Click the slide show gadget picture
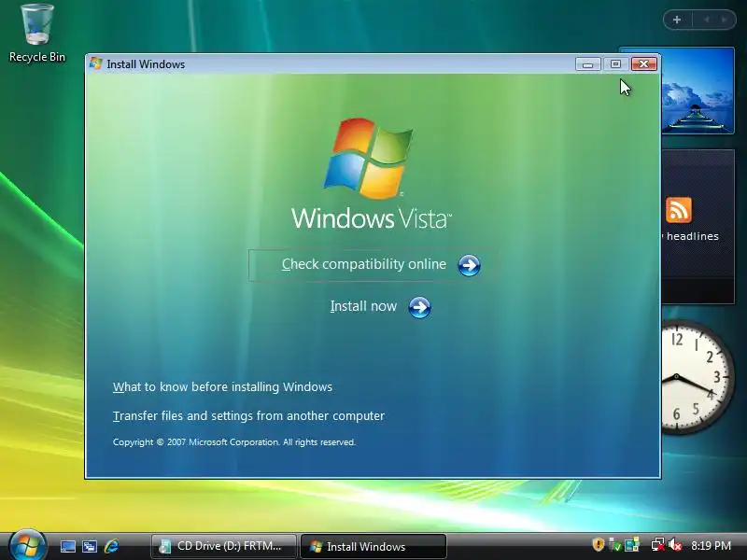Image resolution: width=747 pixels, height=560 pixels. pos(698,91)
